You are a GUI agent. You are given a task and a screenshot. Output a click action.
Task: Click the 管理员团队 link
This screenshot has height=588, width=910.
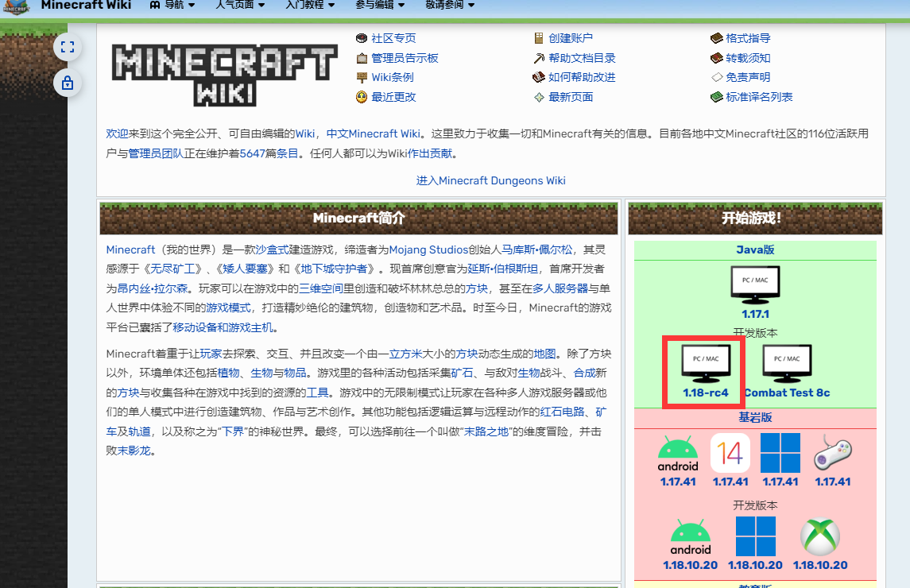pos(156,153)
